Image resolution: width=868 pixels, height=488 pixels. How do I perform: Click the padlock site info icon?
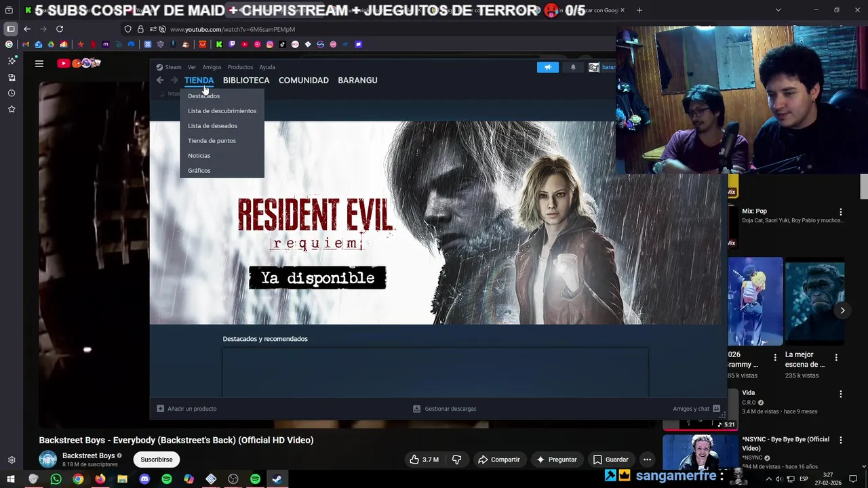(140, 29)
